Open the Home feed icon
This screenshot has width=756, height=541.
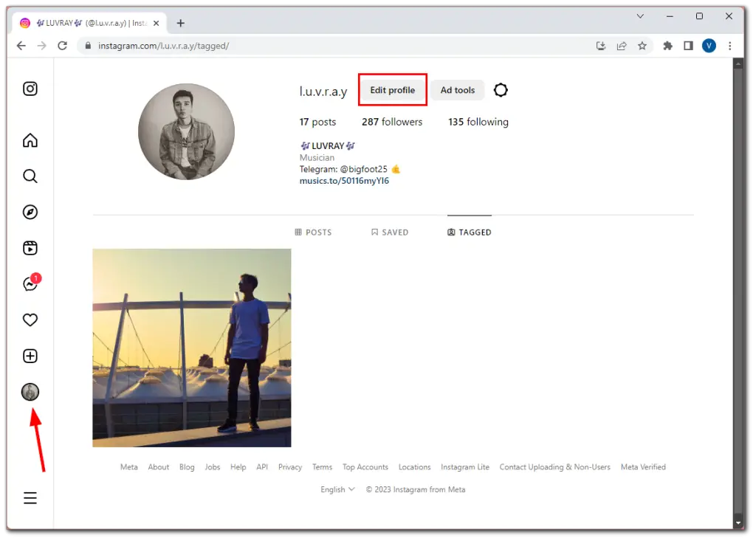point(30,139)
